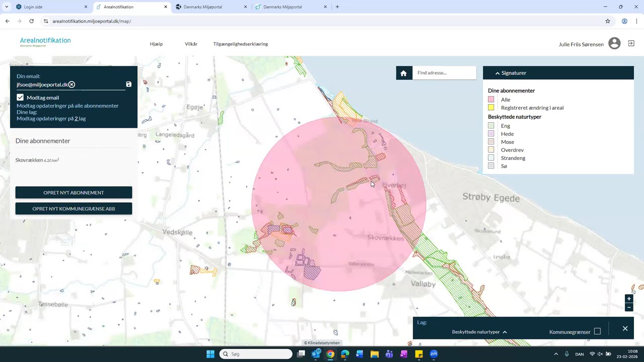Close the Lag layer panel
This screenshot has width=644, height=362.
[625, 328]
